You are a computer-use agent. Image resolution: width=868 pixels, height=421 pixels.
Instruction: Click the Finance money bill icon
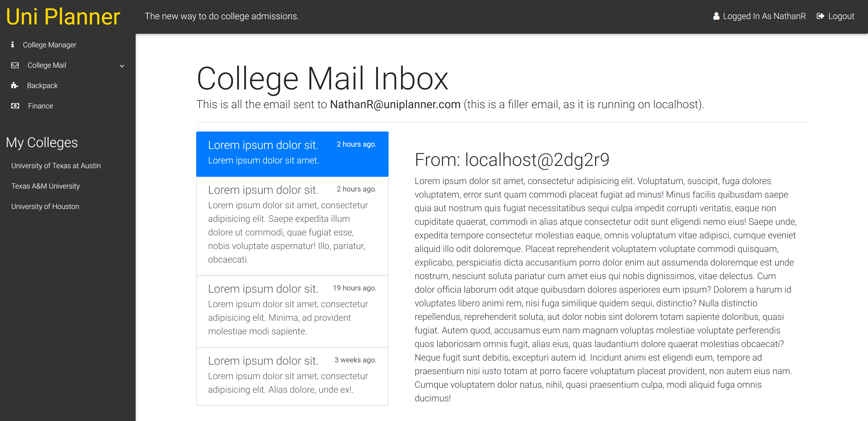tap(15, 106)
